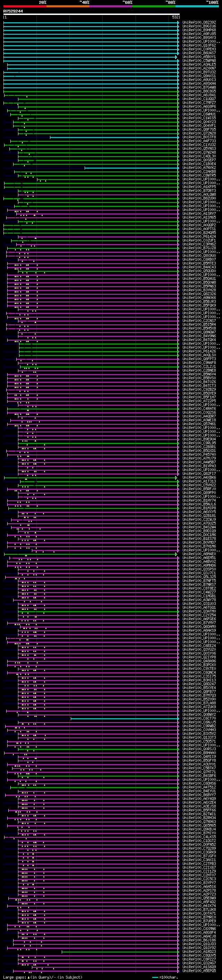Select the orange ~40% identity legend segment
The height and width of the screenshot is (980, 222).
coord(68,6)
